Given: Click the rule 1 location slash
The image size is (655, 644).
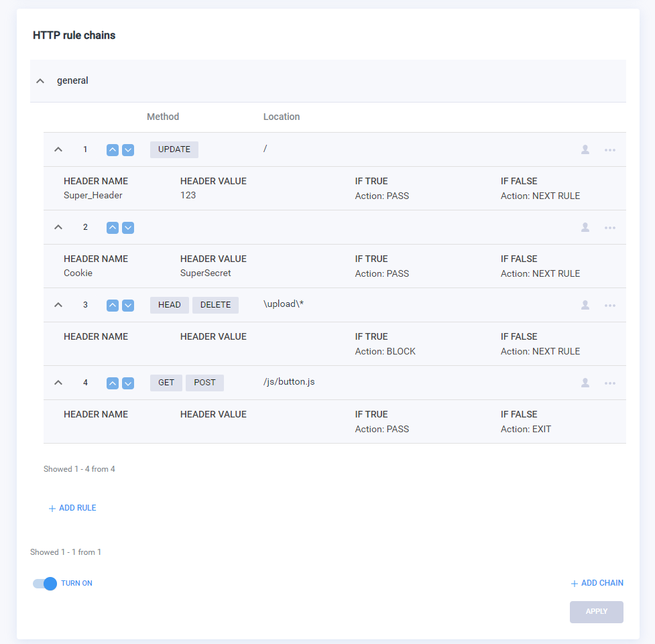Looking at the screenshot, I should 265,149.
